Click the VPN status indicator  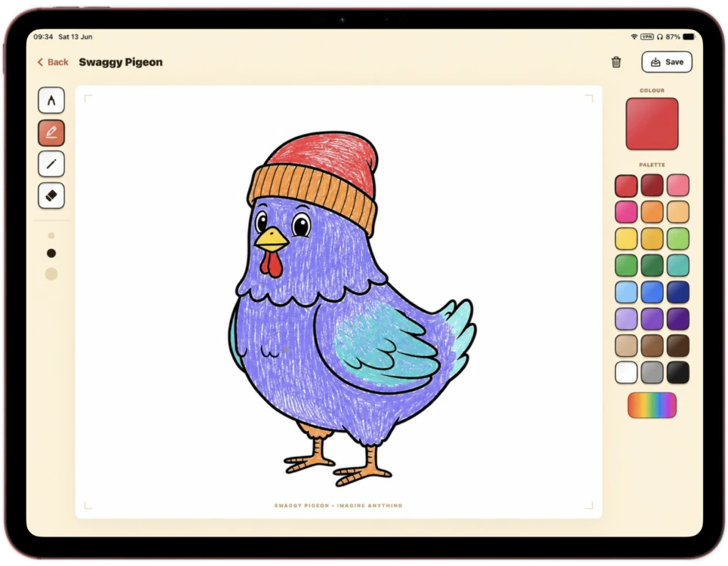point(647,37)
